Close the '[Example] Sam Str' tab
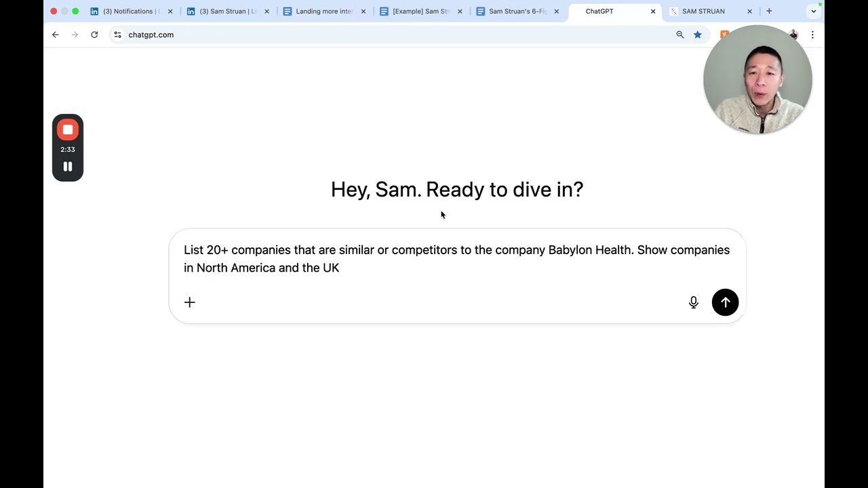The image size is (868, 488). pyautogui.click(x=460, y=11)
